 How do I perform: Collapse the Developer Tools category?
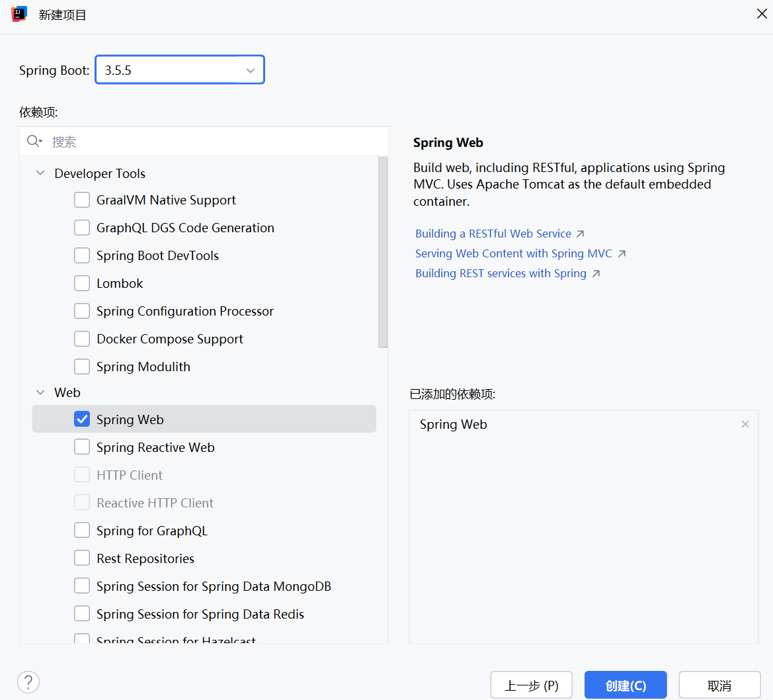[x=40, y=173]
